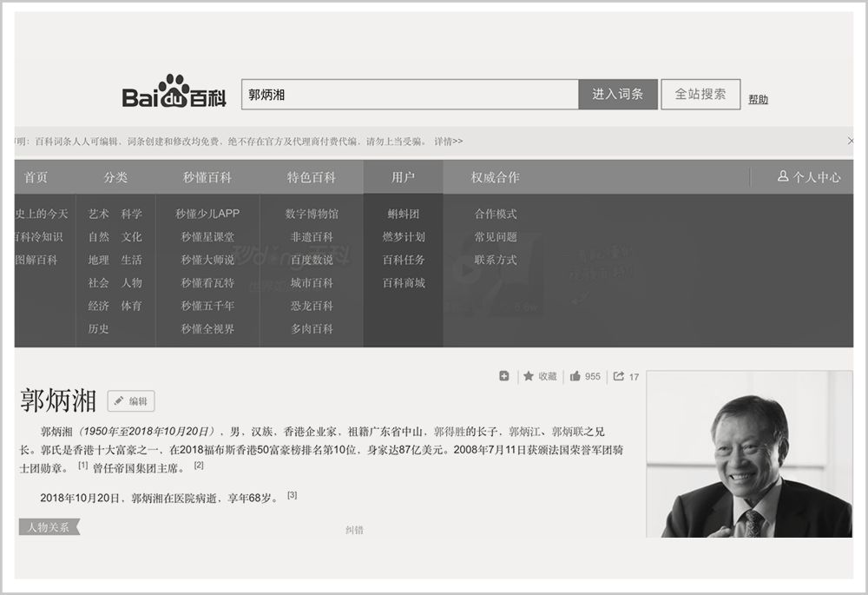The height and width of the screenshot is (595, 868).
Task: Open 蝌蚪团 under 用户
Action: coord(404,214)
